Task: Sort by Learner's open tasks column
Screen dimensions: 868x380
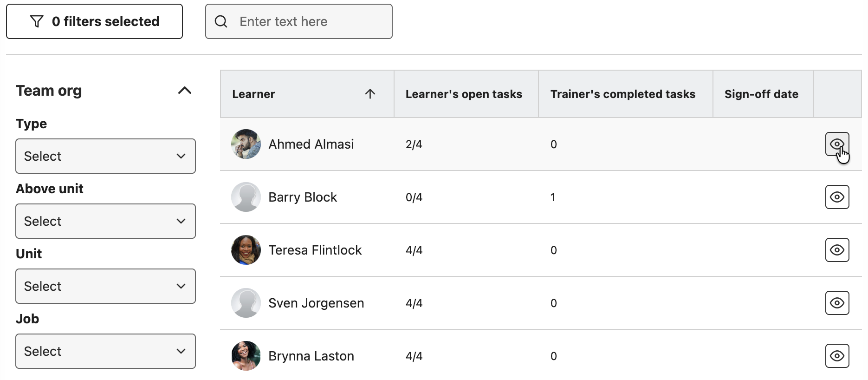Action: [464, 94]
